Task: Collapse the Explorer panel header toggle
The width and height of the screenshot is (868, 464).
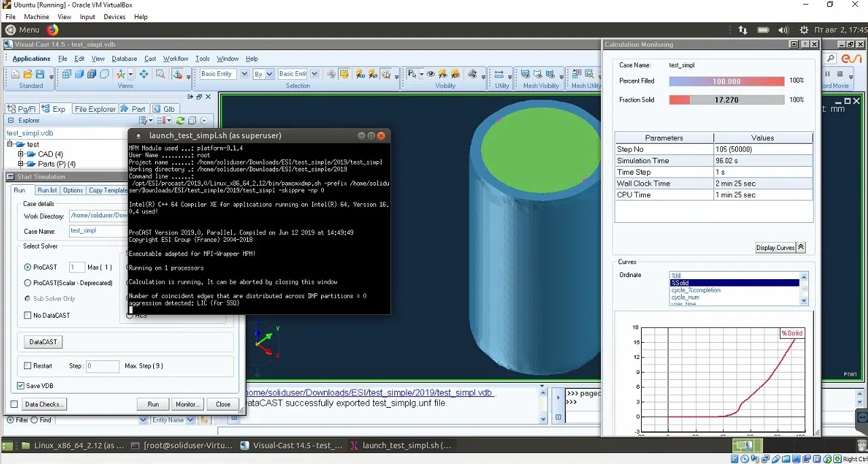Action: click(12, 121)
